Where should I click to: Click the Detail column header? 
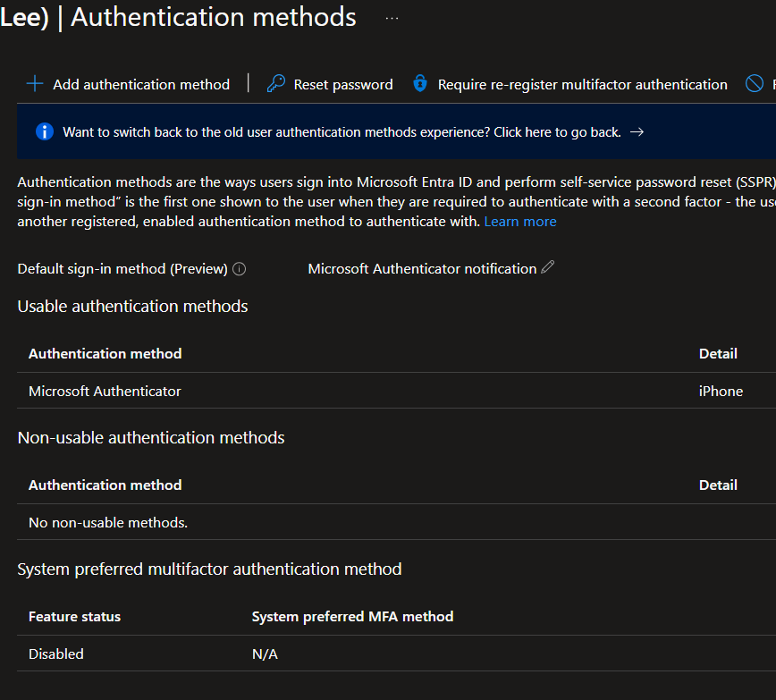(x=718, y=353)
